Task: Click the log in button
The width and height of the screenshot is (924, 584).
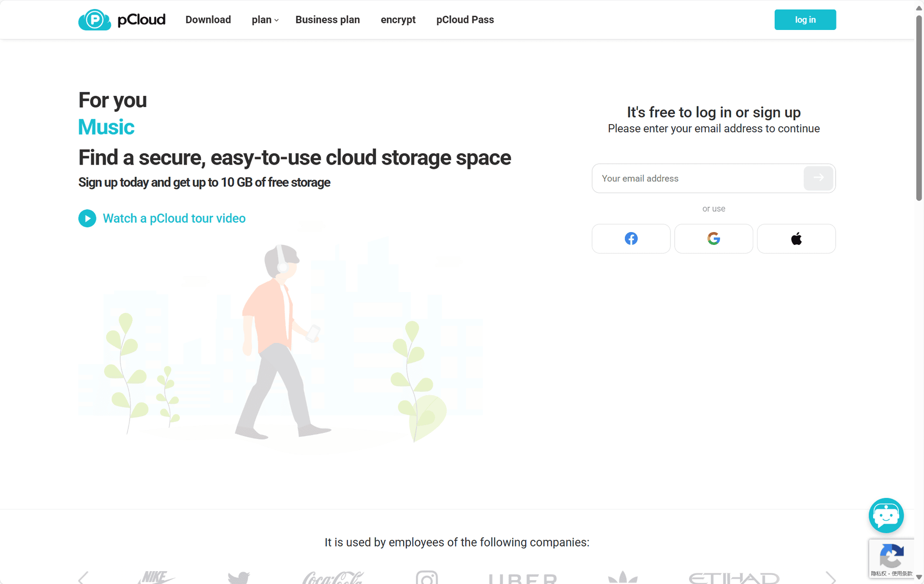Action: tap(805, 19)
